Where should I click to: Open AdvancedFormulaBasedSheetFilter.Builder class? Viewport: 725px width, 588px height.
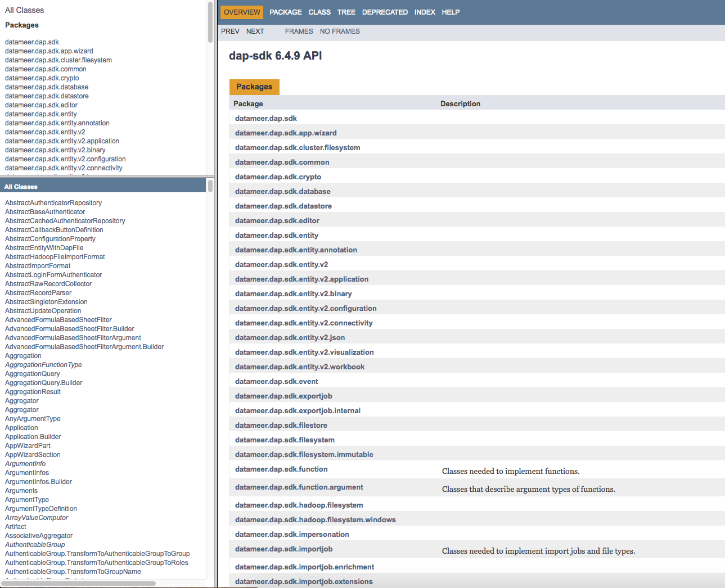(x=70, y=329)
